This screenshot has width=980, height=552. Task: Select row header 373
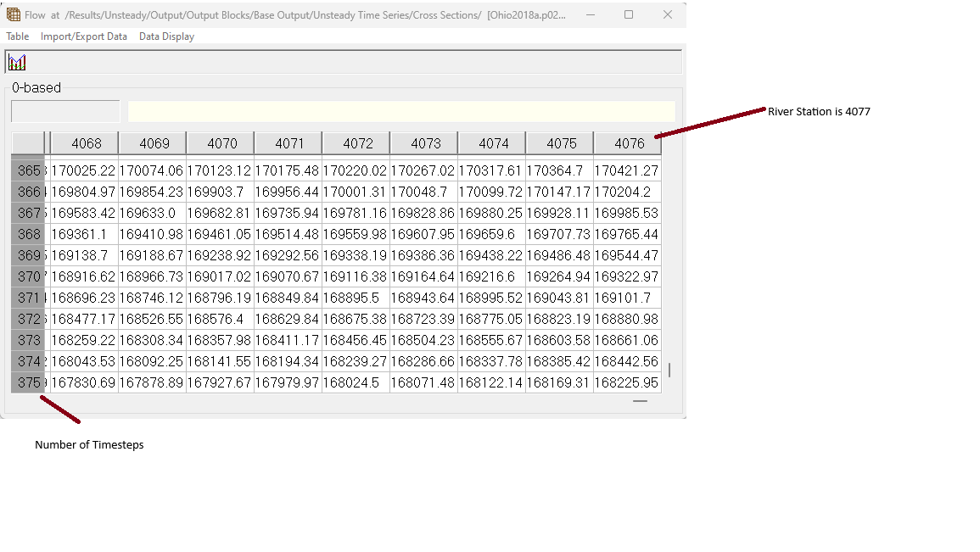tap(28, 340)
